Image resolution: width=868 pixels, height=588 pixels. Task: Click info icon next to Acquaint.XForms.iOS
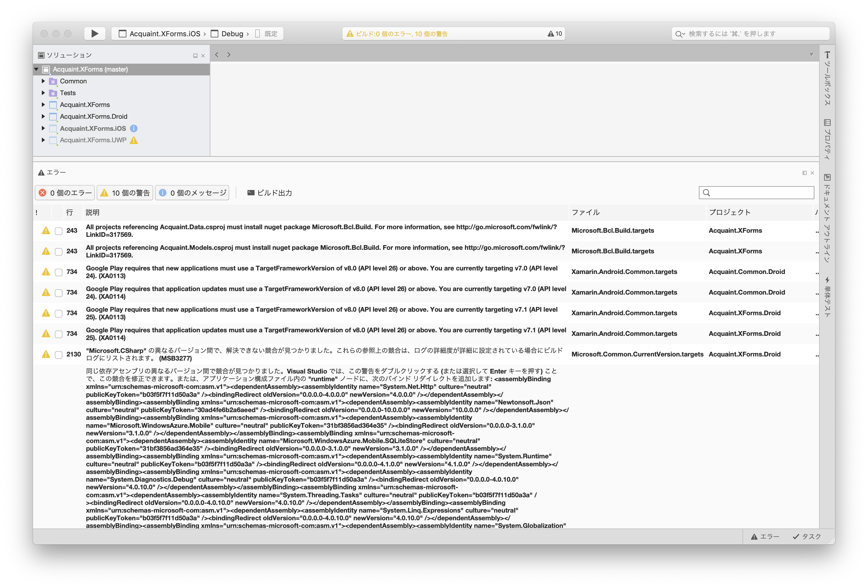134,128
